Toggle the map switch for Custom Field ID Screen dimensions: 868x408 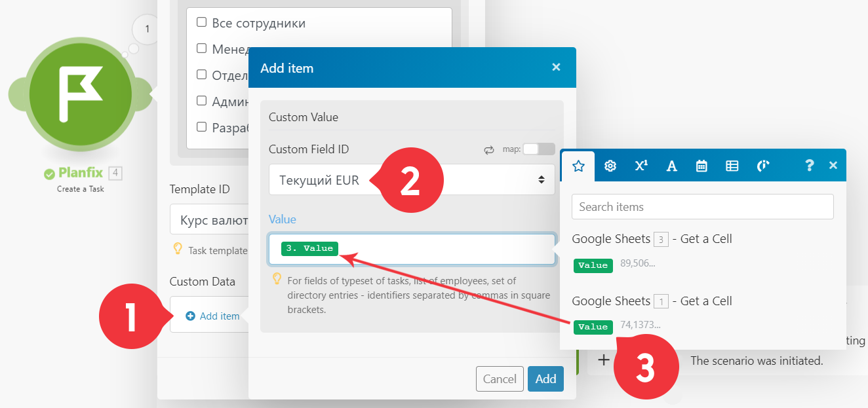tap(538, 149)
